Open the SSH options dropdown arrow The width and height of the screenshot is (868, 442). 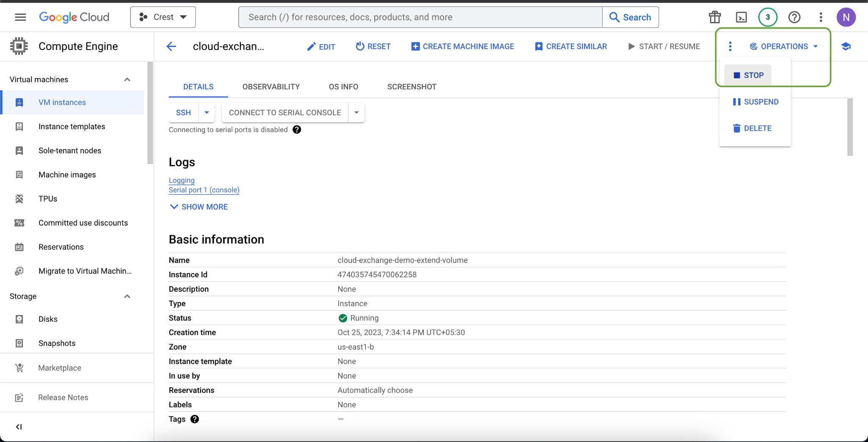pyautogui.click(x=207, y=113)
